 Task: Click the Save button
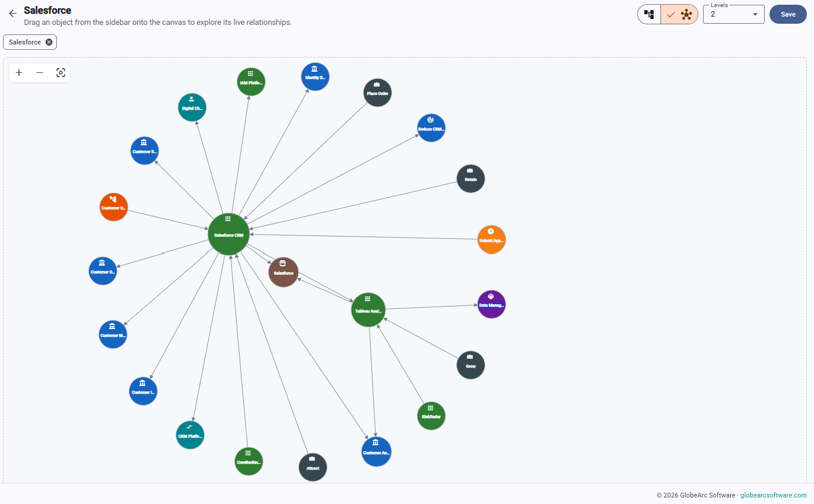click(788, 14)
